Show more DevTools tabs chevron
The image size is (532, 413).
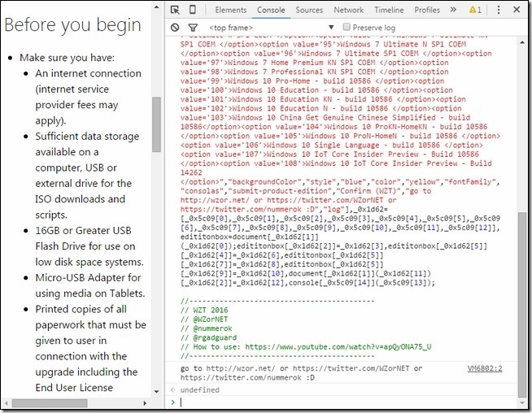pyautogui.click(x=453, y=10)
